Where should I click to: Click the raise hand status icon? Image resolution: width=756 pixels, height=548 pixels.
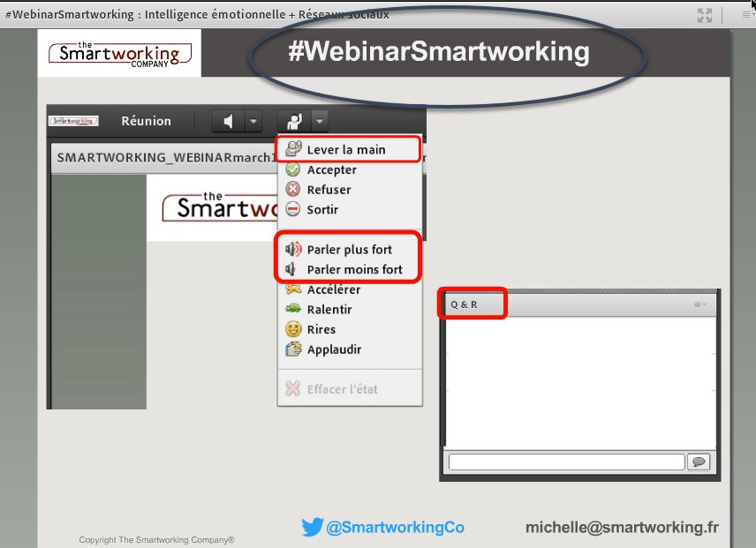pyautogui.click(x=295, y=121)
